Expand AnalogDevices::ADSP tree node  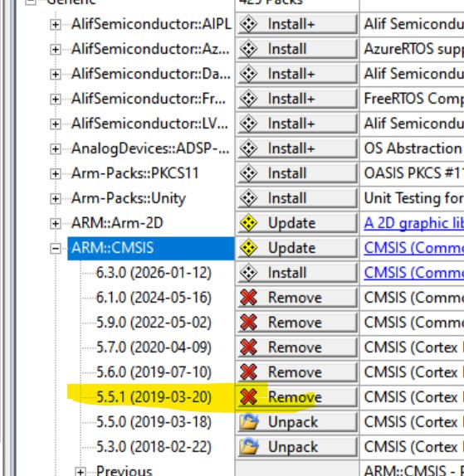56,149
